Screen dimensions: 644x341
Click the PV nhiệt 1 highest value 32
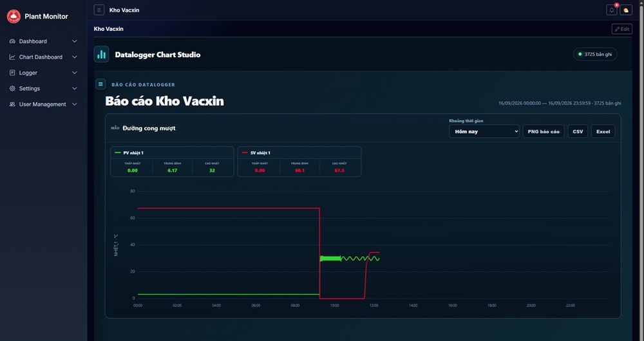point(212,170)
